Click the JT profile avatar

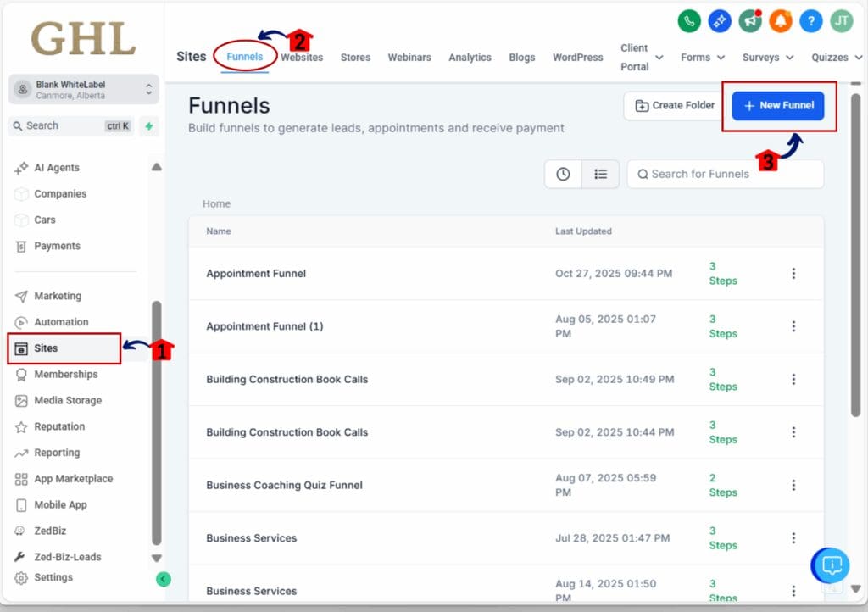(841, 21)
